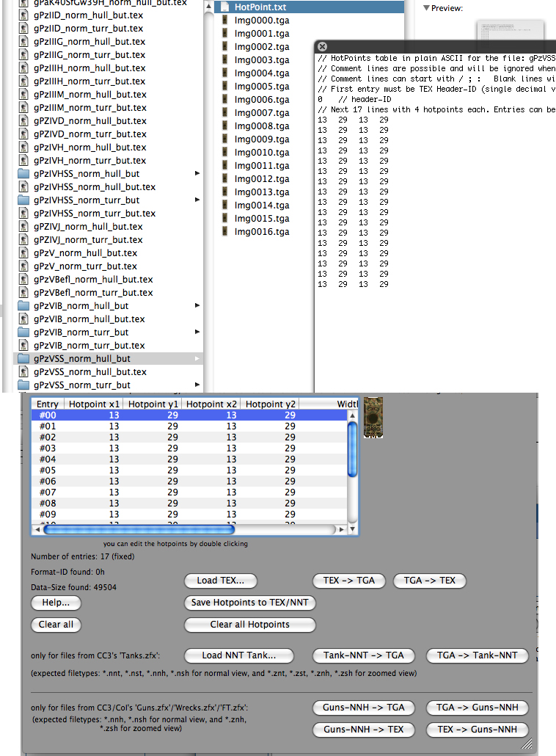Click the Hotpoint y2 column header
This screenshot has width=556, height=756.
tap(270, 404)
